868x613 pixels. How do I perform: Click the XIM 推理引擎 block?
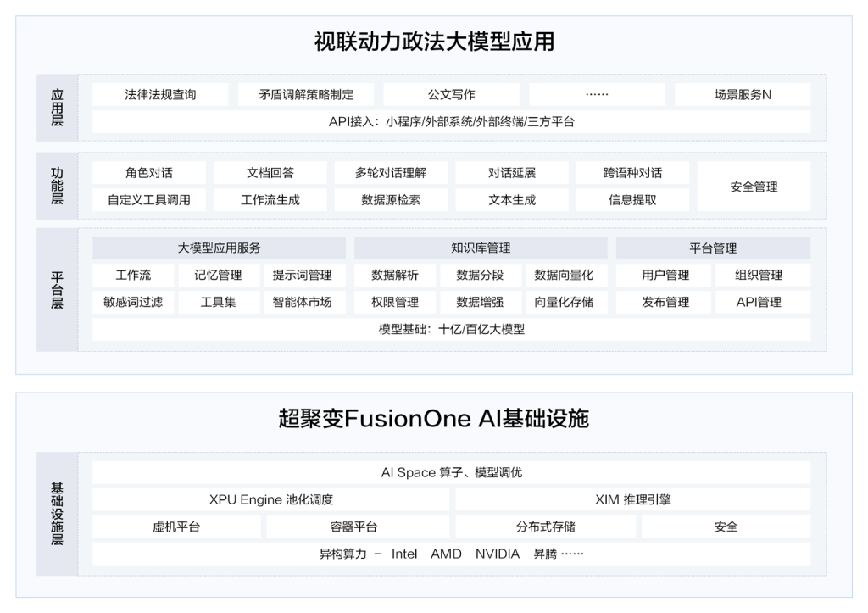(632, 499)
